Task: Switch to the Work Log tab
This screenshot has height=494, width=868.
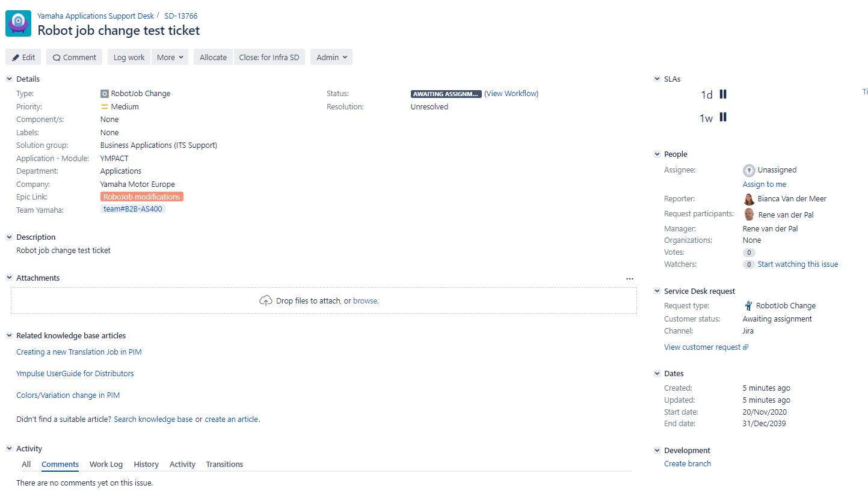Action: tap(106, 465)
